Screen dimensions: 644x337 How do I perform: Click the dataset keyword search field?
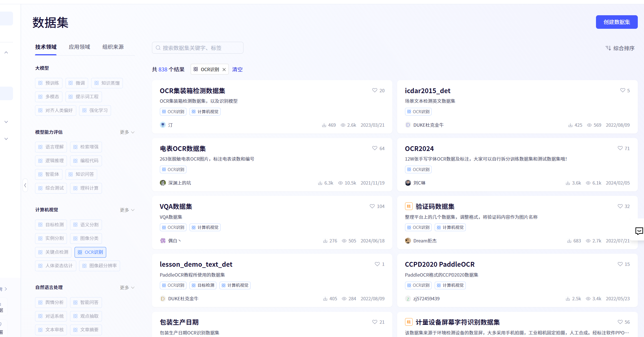click(198, 48)
